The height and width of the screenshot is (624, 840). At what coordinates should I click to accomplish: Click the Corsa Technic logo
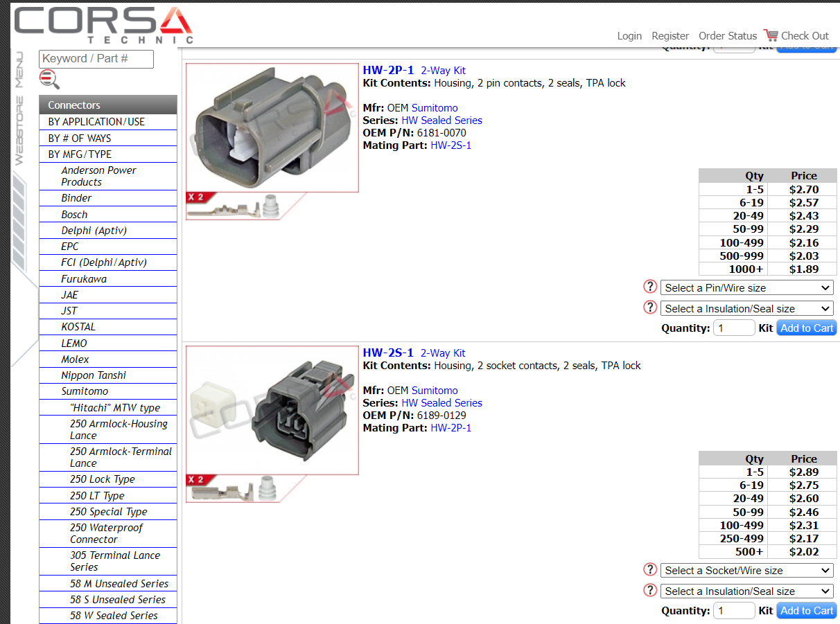(x=103, y=26)
